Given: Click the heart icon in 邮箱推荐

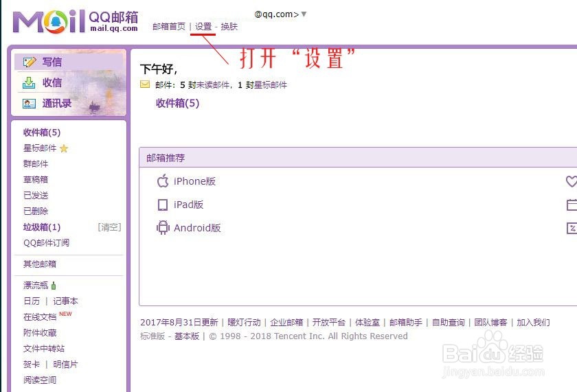Looking at the screenshot, I should click(572, 181).
